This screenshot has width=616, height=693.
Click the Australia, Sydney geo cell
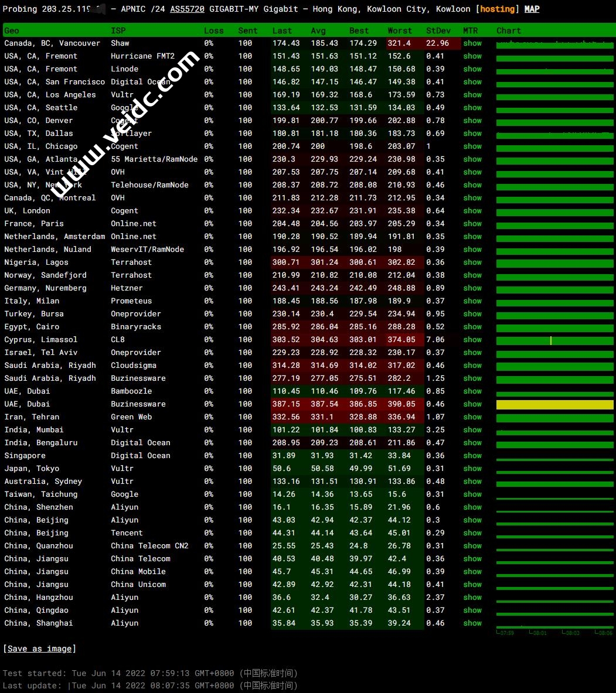[x=43, y=482]
